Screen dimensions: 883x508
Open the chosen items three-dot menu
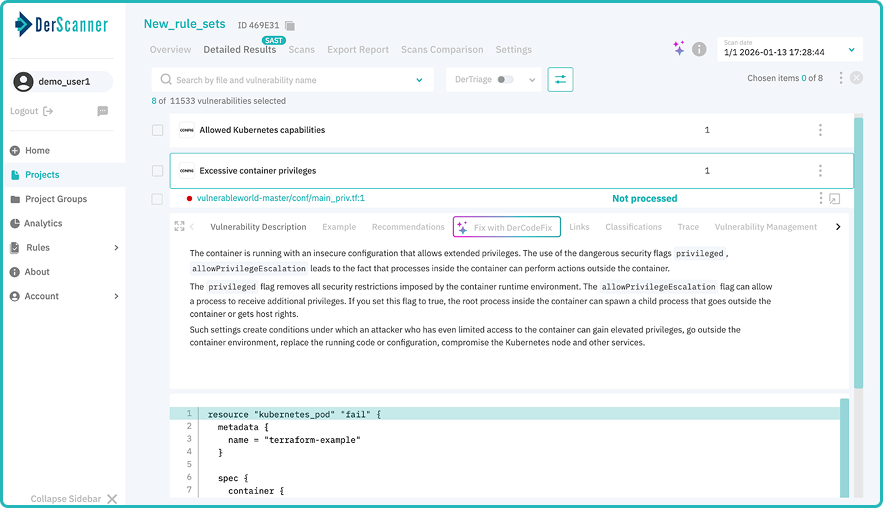[841, 78]
